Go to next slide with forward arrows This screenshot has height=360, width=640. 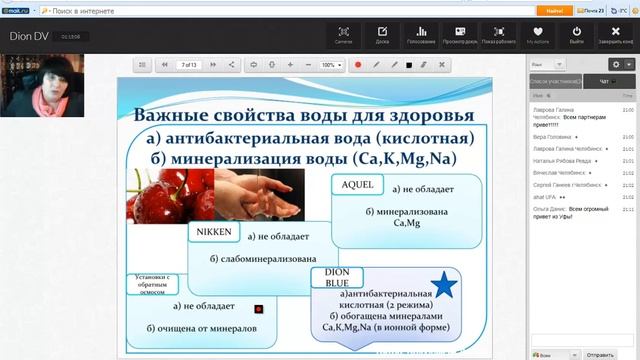click(213, 65)
